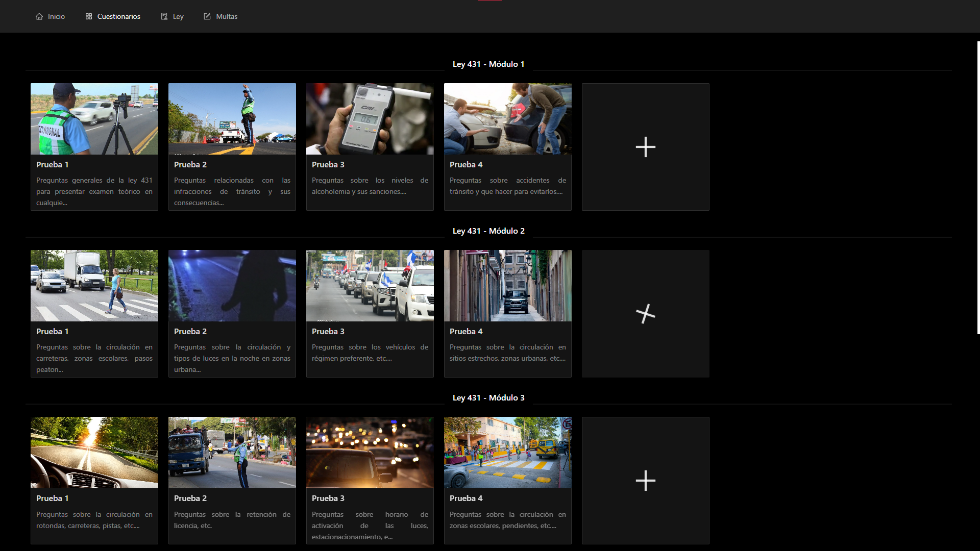The width and height of the screenshot is (980, 551).
Task: Click the Cuestionarios grid icon
Action: click(x=89, y=16)
